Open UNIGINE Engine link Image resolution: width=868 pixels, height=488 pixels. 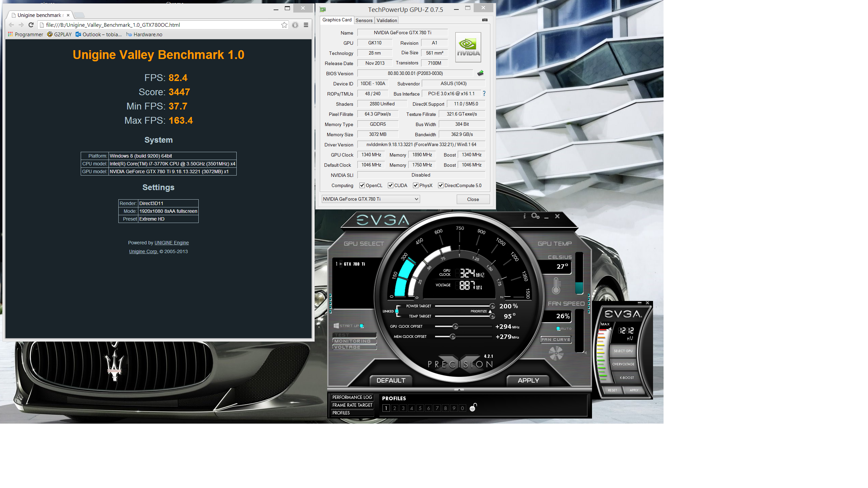tap(172, 243)
